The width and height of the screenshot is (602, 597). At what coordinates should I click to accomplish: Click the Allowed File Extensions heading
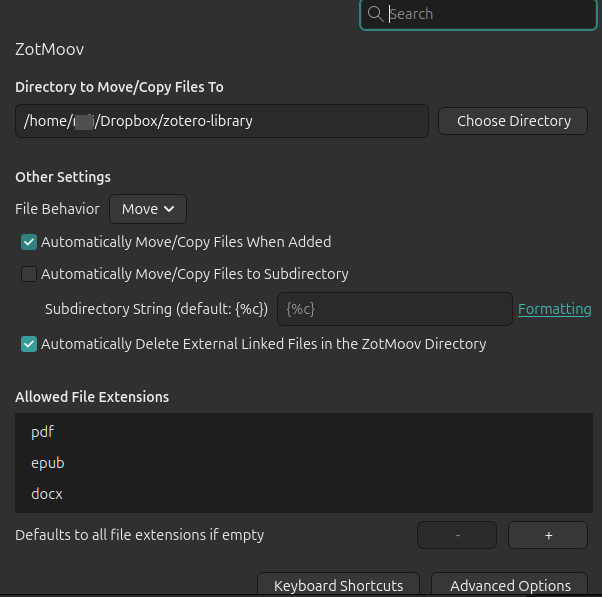click(92, 397)
